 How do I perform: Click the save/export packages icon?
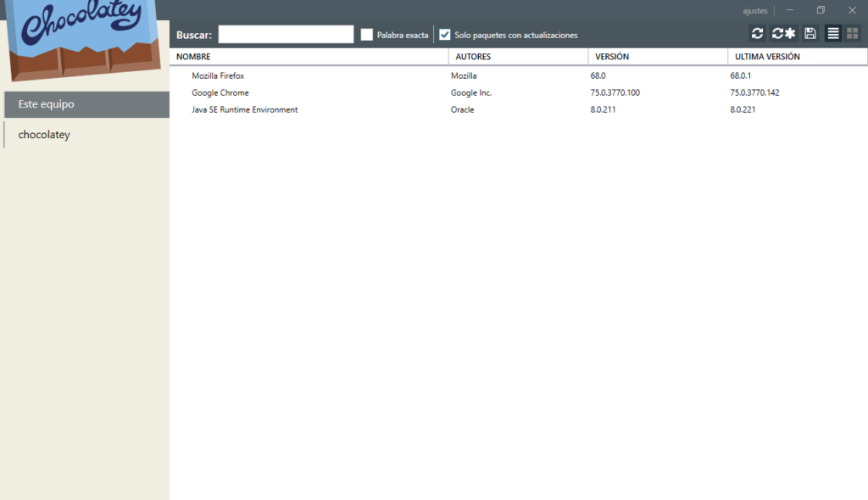coord(810,34)
